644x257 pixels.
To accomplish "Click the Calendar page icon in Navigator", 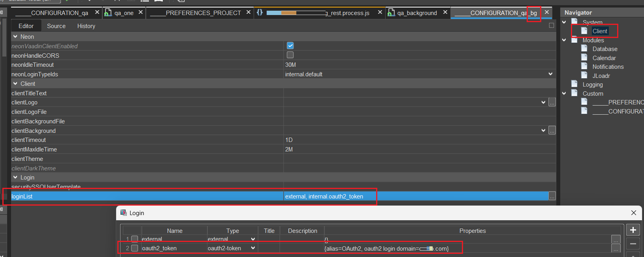I will click(584, 58).
